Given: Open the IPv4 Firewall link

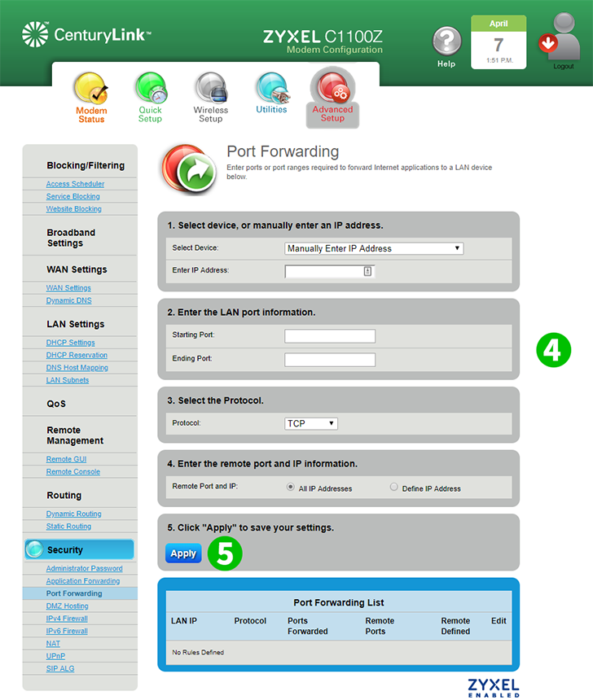Looking at the screenshot, I should point(67,619).
